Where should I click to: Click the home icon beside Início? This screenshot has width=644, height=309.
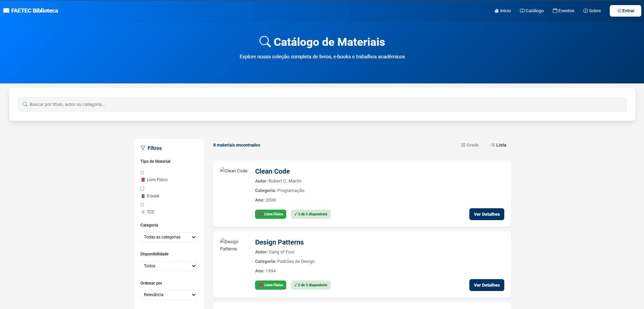(x=496, y=11)
